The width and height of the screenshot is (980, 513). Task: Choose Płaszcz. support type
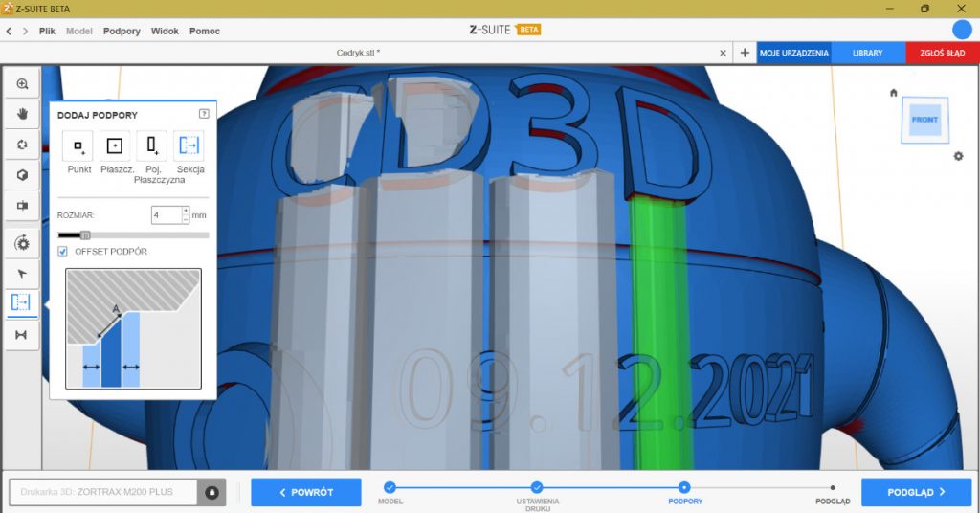tap(115, 146)
